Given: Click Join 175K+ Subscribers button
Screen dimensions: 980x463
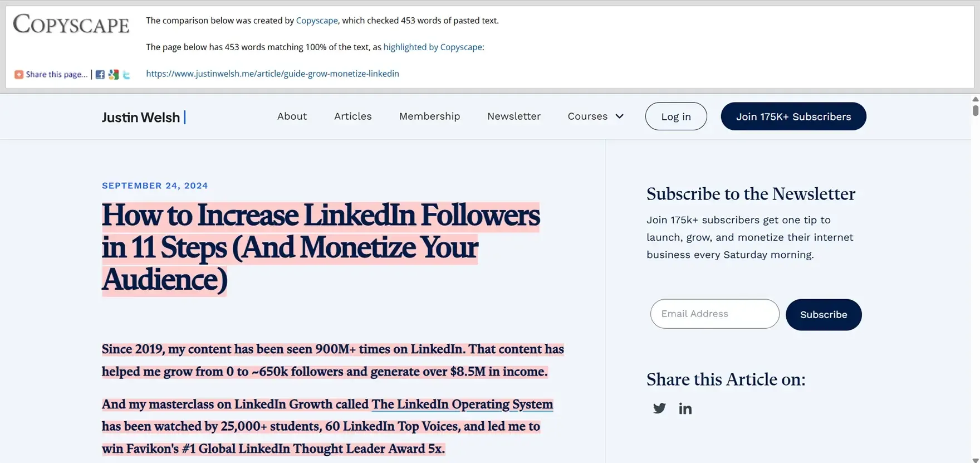Looking at the screenshot, I should coord(793,116).
